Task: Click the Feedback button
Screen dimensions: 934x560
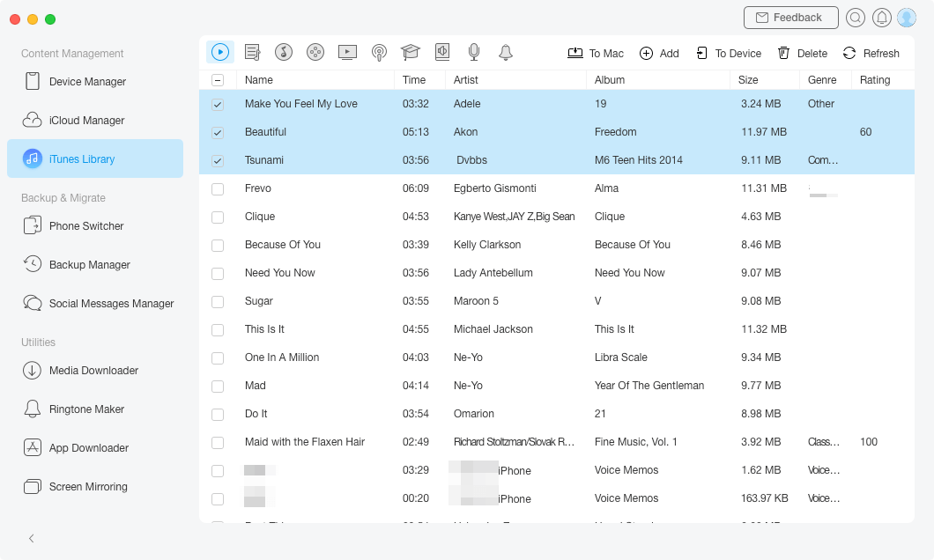Action: (790, 18)
